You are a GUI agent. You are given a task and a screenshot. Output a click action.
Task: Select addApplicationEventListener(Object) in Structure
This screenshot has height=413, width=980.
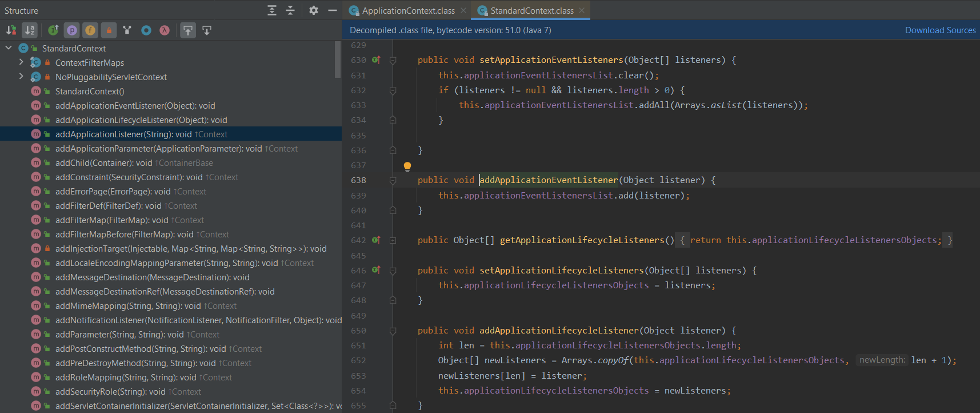click(171, 105)
